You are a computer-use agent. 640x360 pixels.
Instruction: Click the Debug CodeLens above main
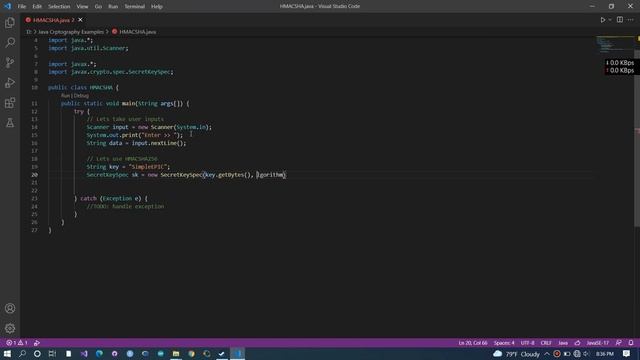81,96
